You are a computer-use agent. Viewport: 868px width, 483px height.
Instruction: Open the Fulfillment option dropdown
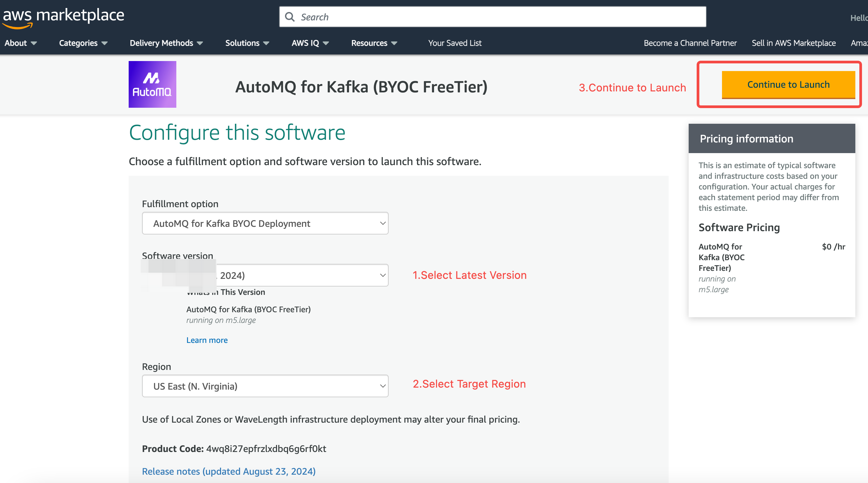pos(265,223)
